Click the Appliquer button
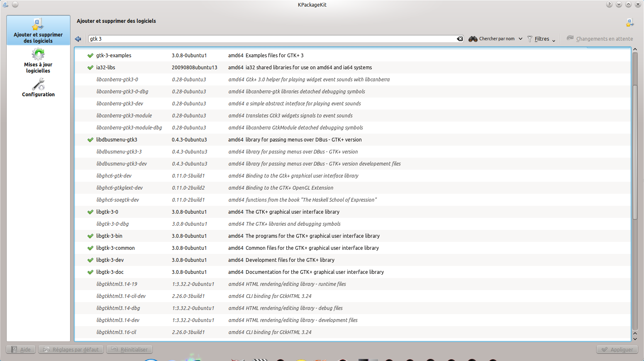The image size is (644, 361). pos(617,349)
